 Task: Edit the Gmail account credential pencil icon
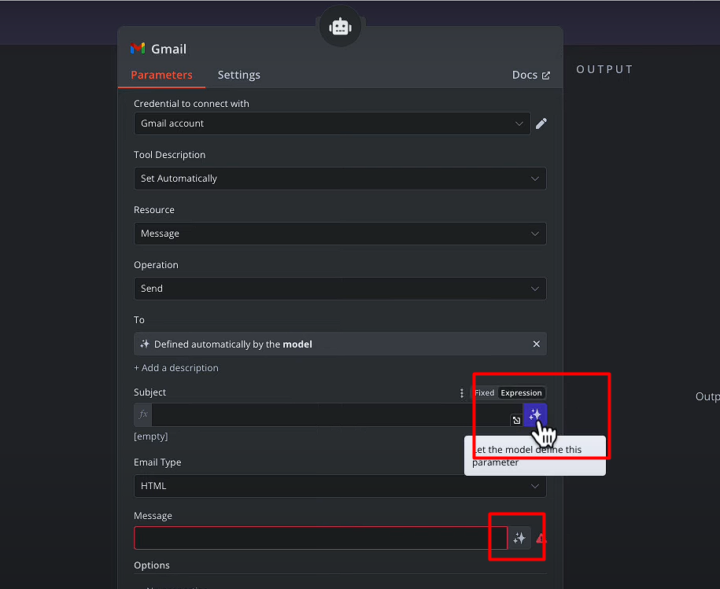point(541,123)
